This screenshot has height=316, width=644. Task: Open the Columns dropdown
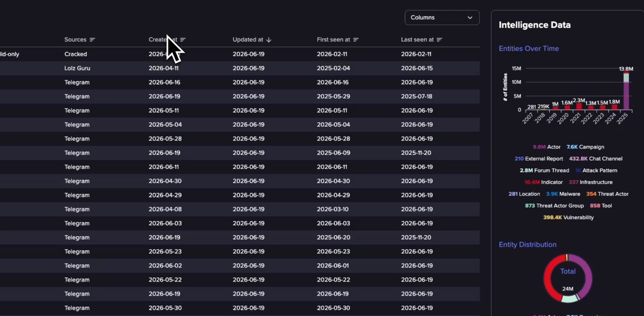(442, 18)
